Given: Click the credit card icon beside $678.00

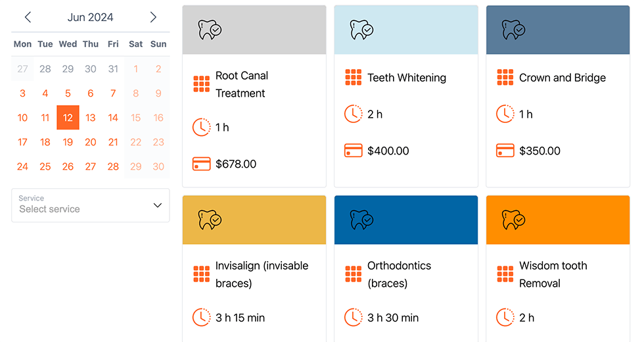Looking at the screenshot, I should coord(202,164).
